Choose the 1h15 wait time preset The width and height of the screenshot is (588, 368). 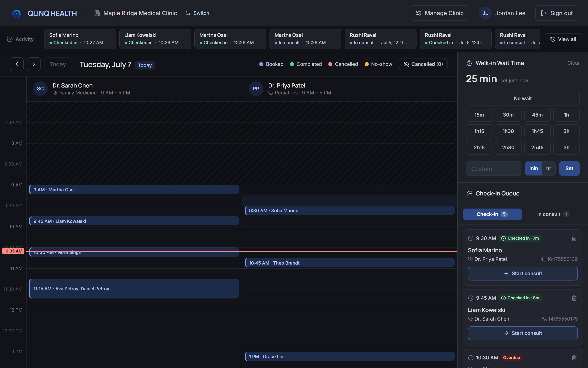coord(479,131)
